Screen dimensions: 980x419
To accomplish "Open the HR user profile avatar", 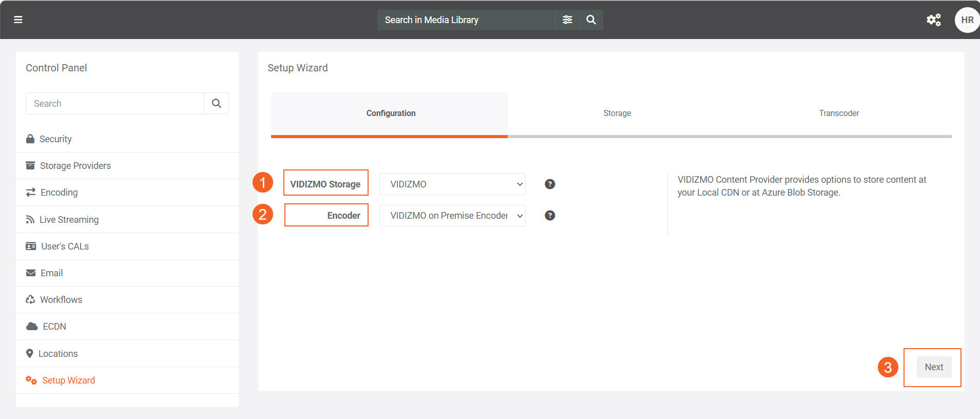I will click(967, 20).
